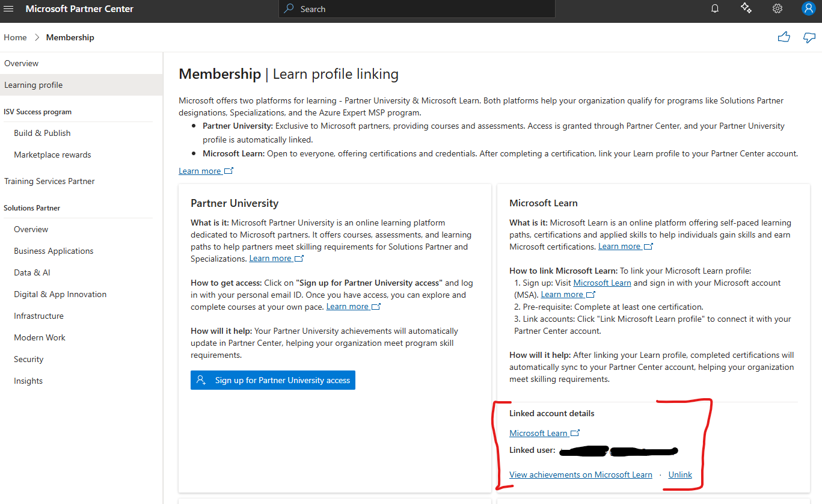The height and width of the screenshot is (504, 822).
Task: Click the Linked user label
Action: point(532,450)
